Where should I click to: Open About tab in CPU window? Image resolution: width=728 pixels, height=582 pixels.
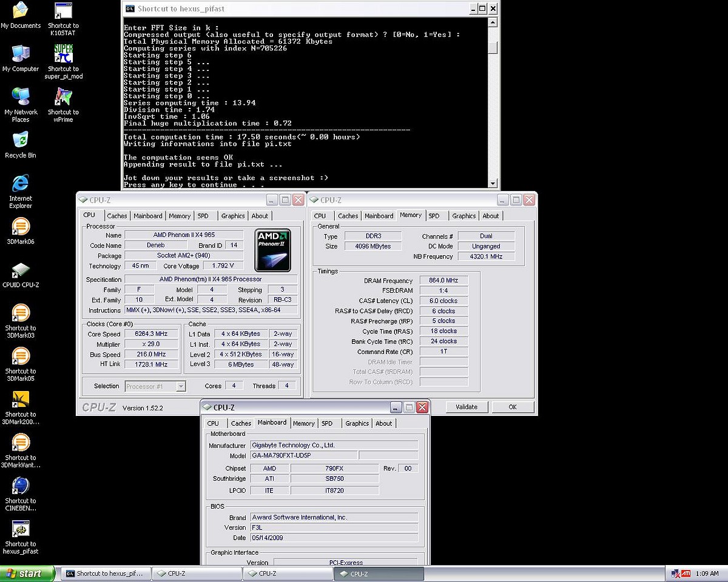pyautogui.click(x=260, y=216)
